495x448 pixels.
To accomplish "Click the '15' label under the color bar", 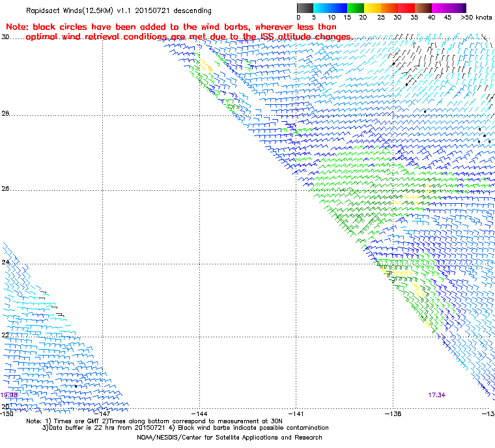I will click(x=347, y=18).
